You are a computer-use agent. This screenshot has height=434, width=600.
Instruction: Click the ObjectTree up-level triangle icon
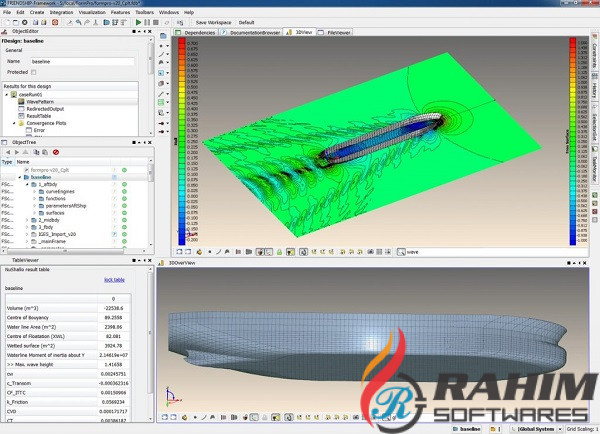(x=25, y=152)
